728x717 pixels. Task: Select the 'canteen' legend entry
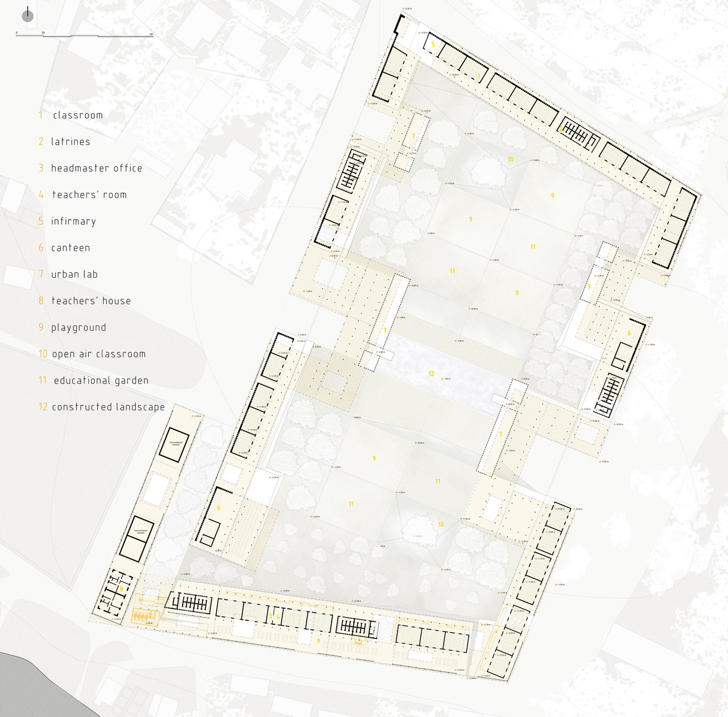point(71,248)
